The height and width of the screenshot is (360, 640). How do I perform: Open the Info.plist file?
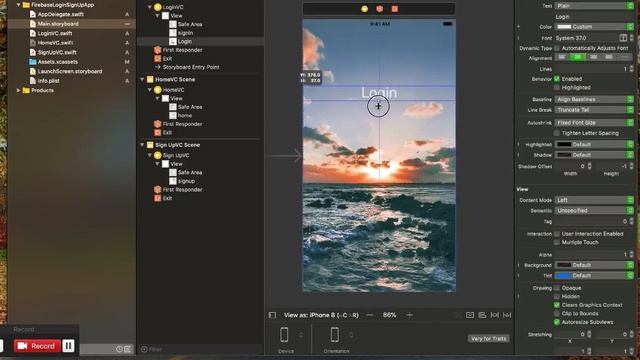point(48,81)
